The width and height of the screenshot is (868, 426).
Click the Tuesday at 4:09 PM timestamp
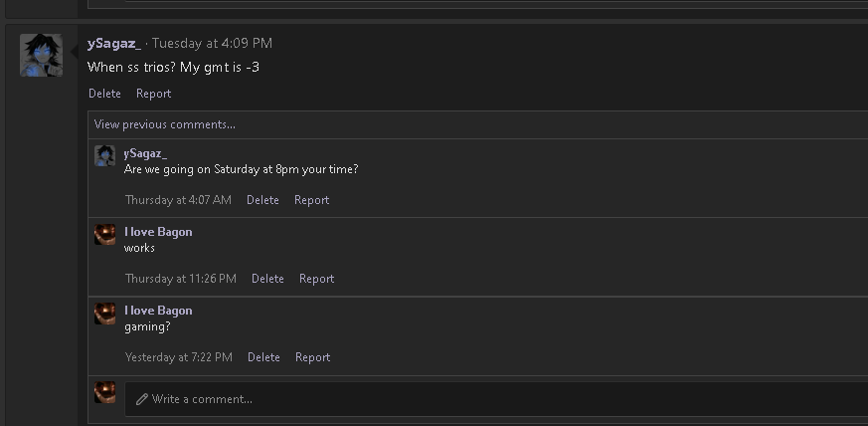(212, 43)
